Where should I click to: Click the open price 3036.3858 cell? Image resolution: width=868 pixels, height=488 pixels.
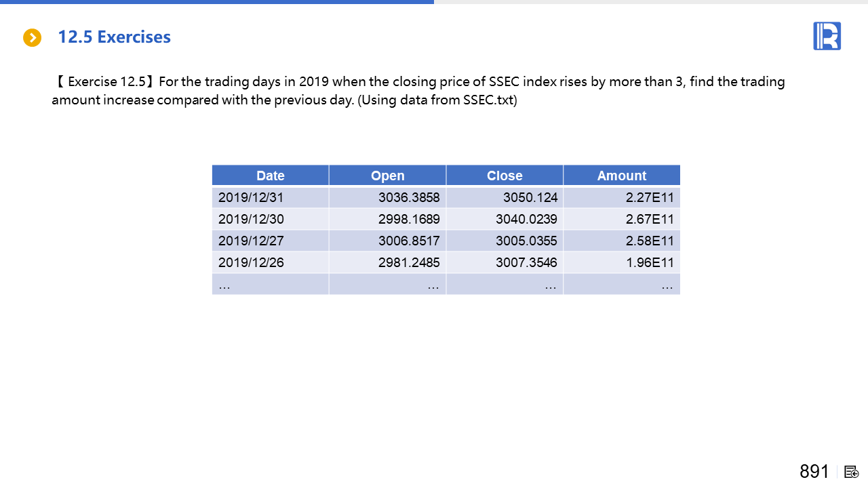409,198
